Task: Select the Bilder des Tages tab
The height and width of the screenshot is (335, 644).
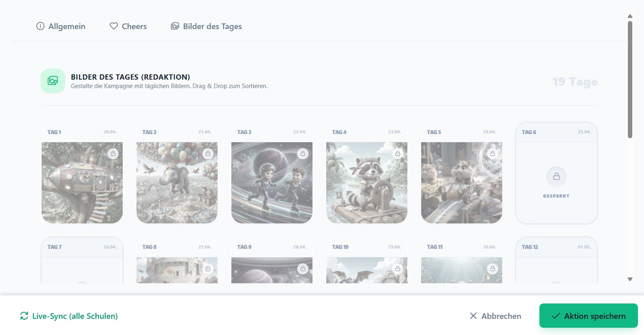Action: [206, 26]
